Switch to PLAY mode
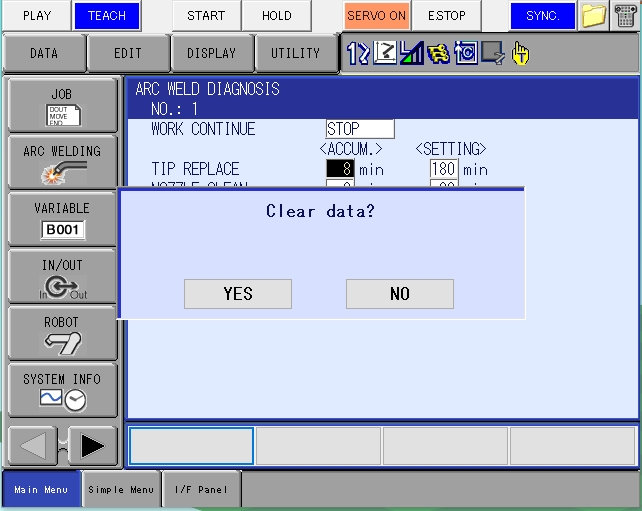The height and width of the screenshot is (511, 642). (37, 16)
